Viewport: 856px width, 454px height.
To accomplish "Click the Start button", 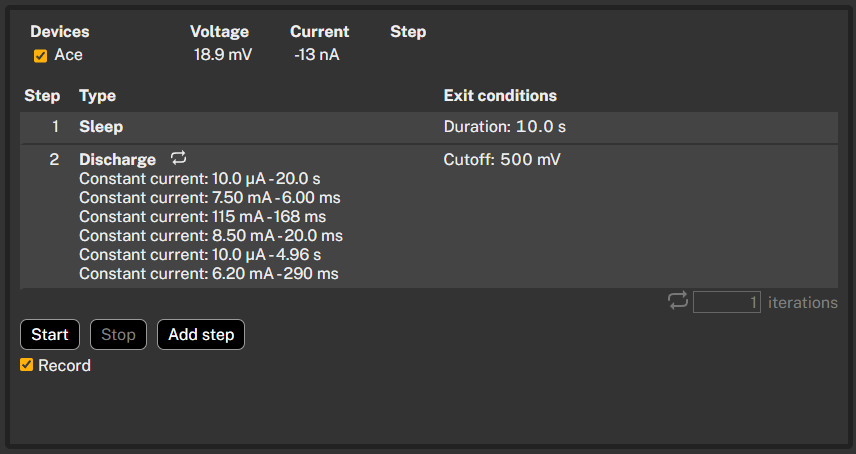I will [50, 334].
